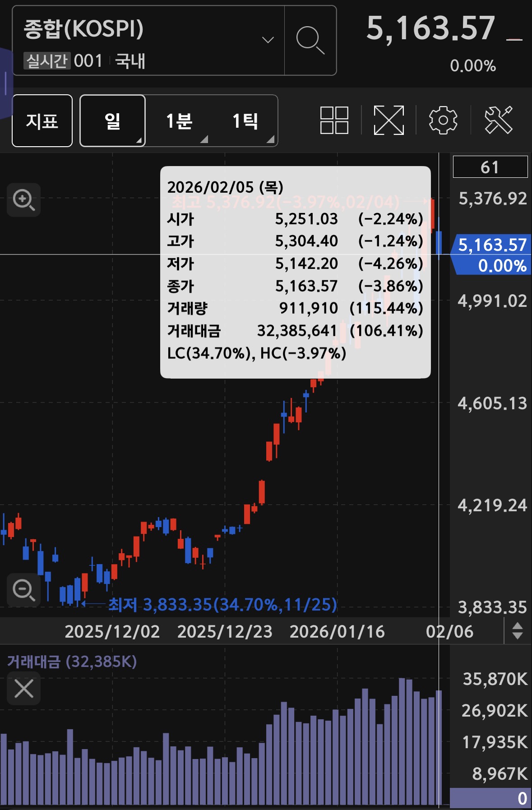532x810 pixels.
Task: Edit the candle count field showing 61
Action: pyautogui.click(x=490, y=167)
